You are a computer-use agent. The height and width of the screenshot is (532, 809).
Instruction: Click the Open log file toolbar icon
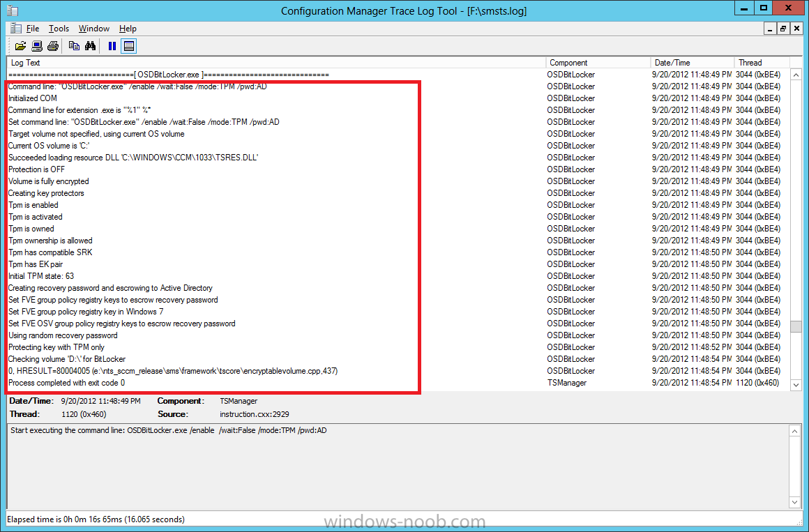point(21,46)
